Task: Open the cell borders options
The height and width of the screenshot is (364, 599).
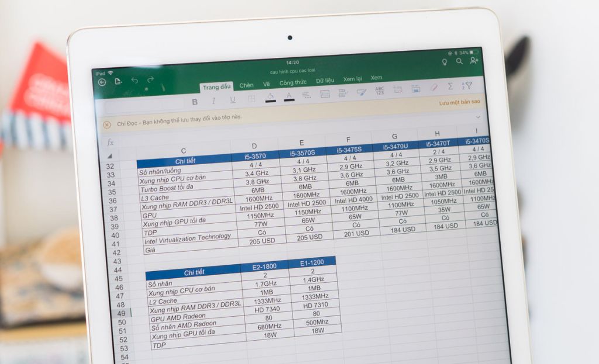Action: 252,99
